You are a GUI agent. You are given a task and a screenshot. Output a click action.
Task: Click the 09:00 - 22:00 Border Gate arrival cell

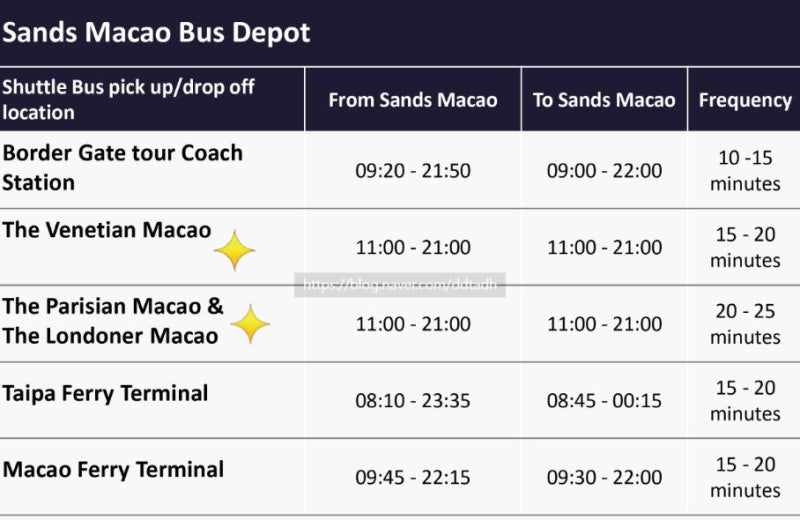[x=604, y=171]
